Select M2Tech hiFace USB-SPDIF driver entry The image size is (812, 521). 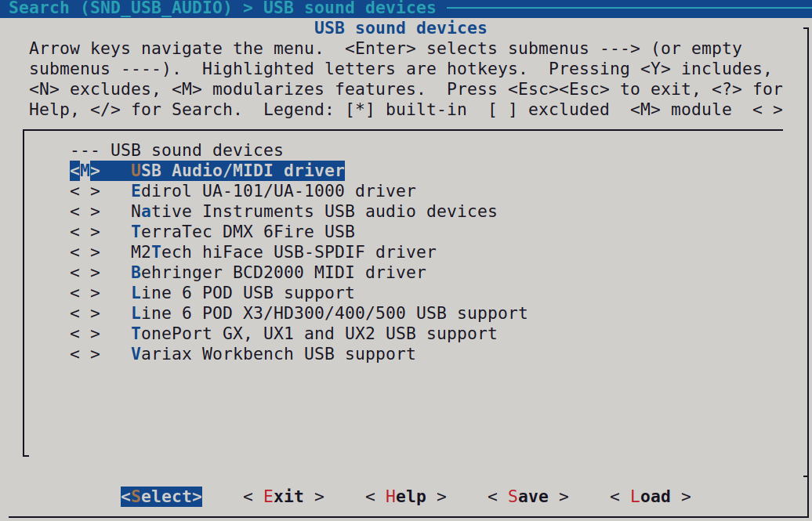pyautogui.click(x=283, y=252)
